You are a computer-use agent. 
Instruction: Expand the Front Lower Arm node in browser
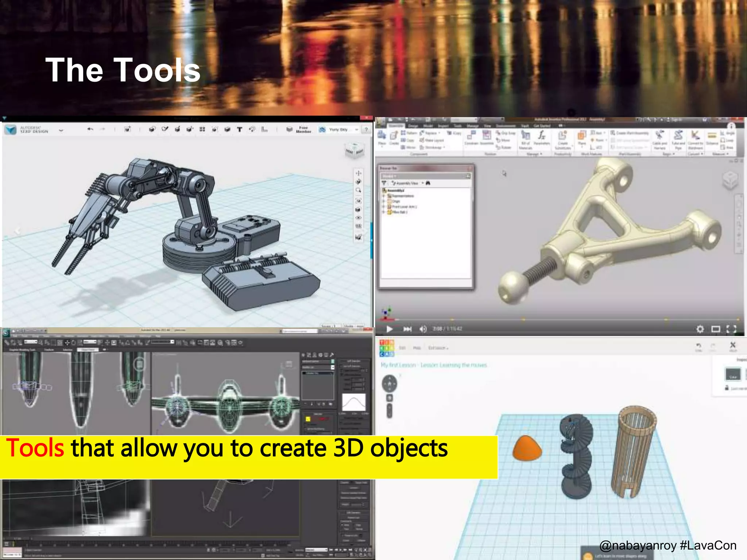click(x=384, y=207)
